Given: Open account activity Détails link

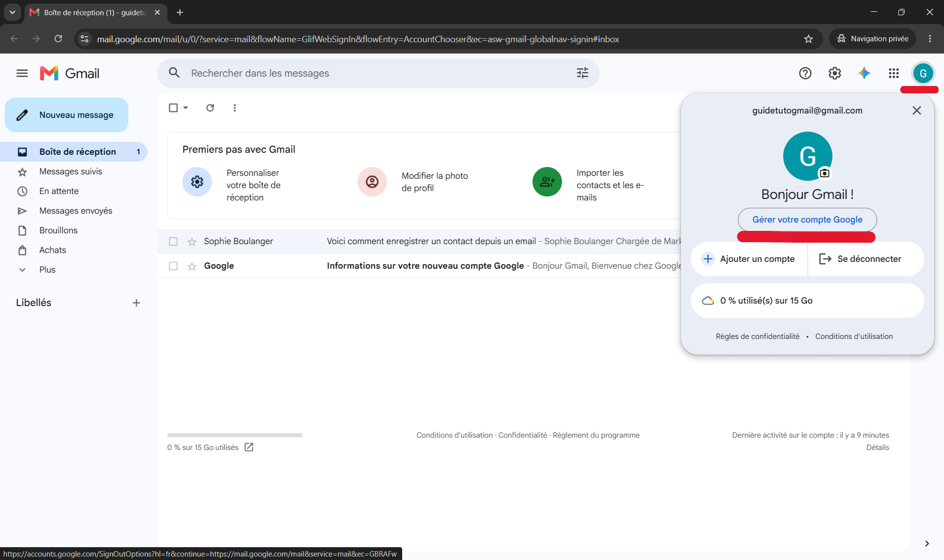Looking at the screenshot, I should pos(878,448).
